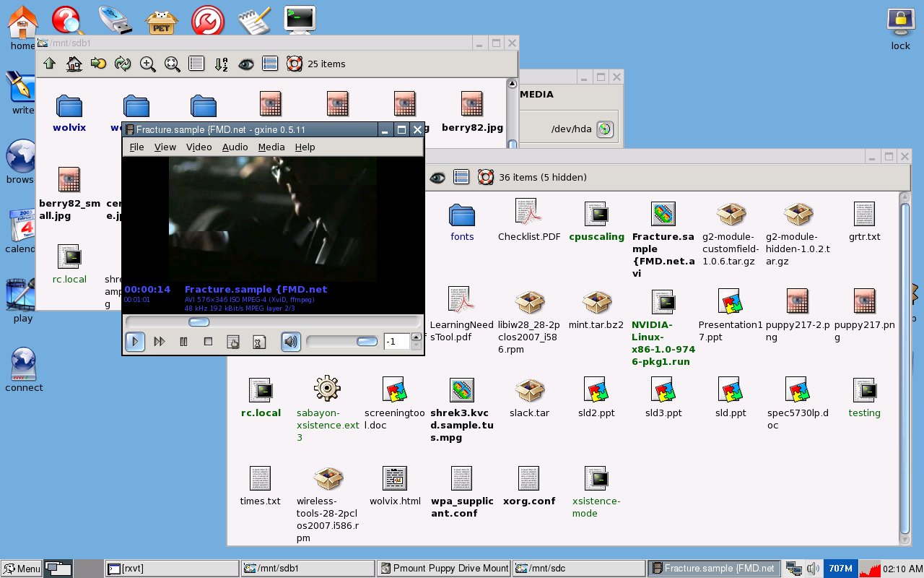The width and height of the screenshot is (924, 578).
Task: Select the grtr.txt text file
Action: pos(864,221)
